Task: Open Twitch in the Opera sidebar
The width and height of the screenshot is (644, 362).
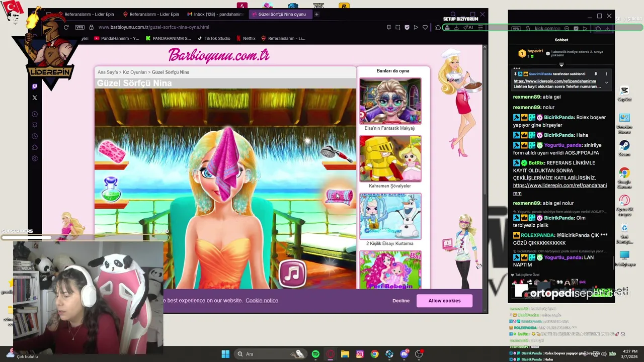Action: 35,86
